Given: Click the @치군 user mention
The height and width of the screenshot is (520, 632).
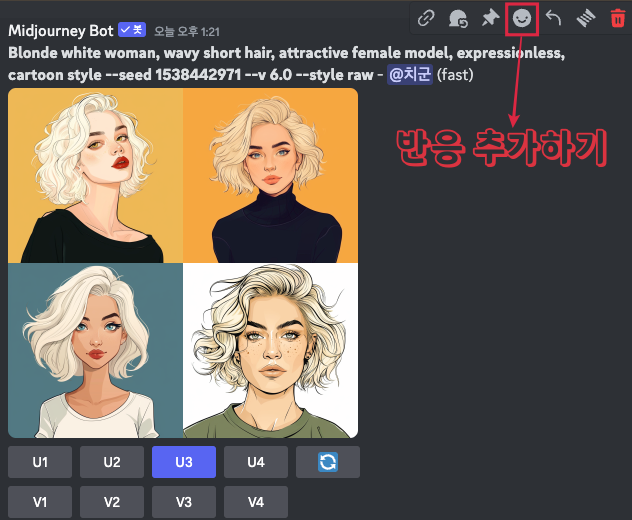Looking at the screenshot, I should 410,75.
